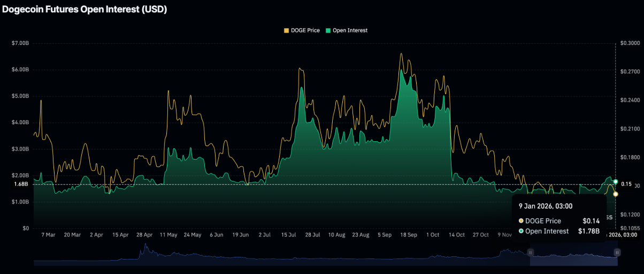Grab the right range selector handle

click(x=617, y=252)
